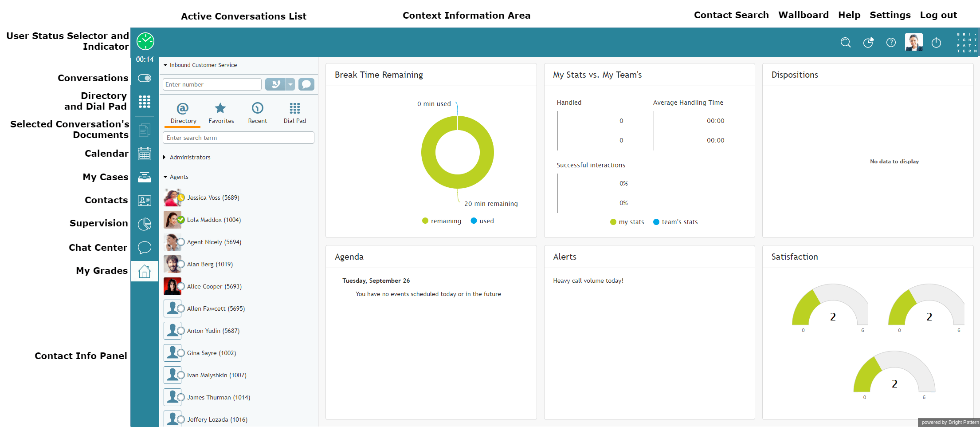Click the Enter search term field
The image size is (980, 427).
239,138
